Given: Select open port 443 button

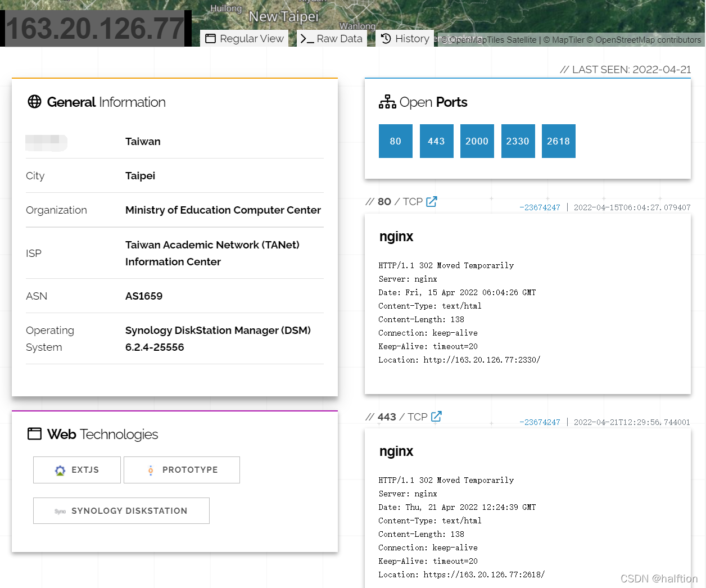Looking at the screenshot, I should tap(436, 141).
